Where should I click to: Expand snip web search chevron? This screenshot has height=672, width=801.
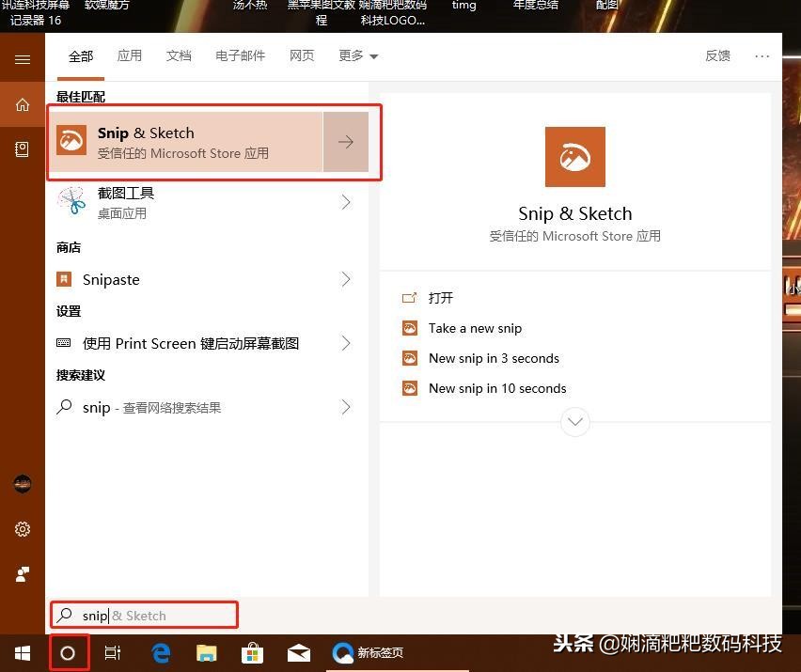[x=346, y=407]
